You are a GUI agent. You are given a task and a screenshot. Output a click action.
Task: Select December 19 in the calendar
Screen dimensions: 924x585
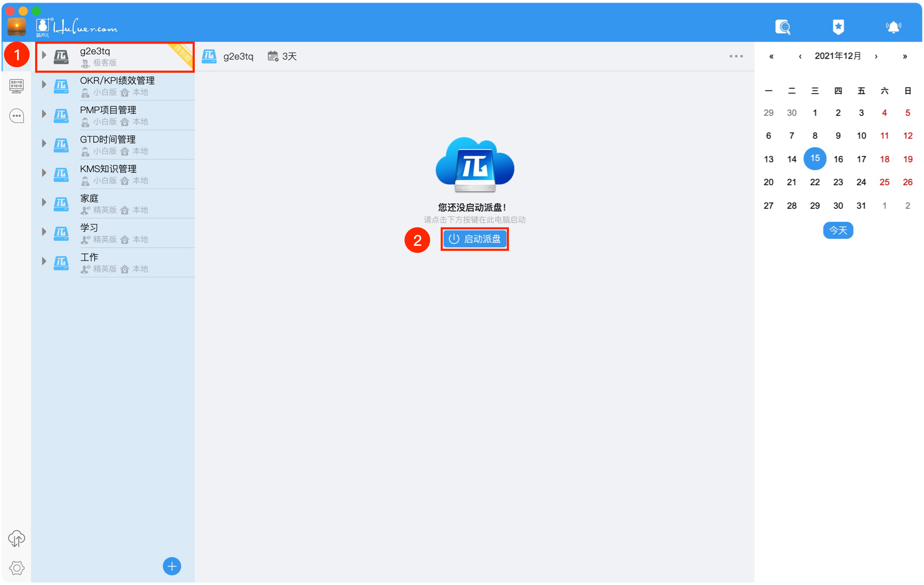tap(907, 159)
